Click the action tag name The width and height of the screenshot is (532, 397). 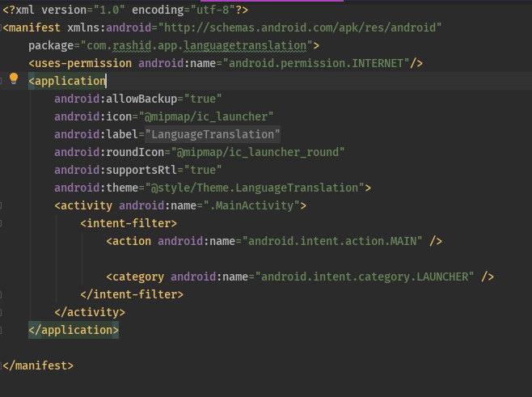coord(132,241)
